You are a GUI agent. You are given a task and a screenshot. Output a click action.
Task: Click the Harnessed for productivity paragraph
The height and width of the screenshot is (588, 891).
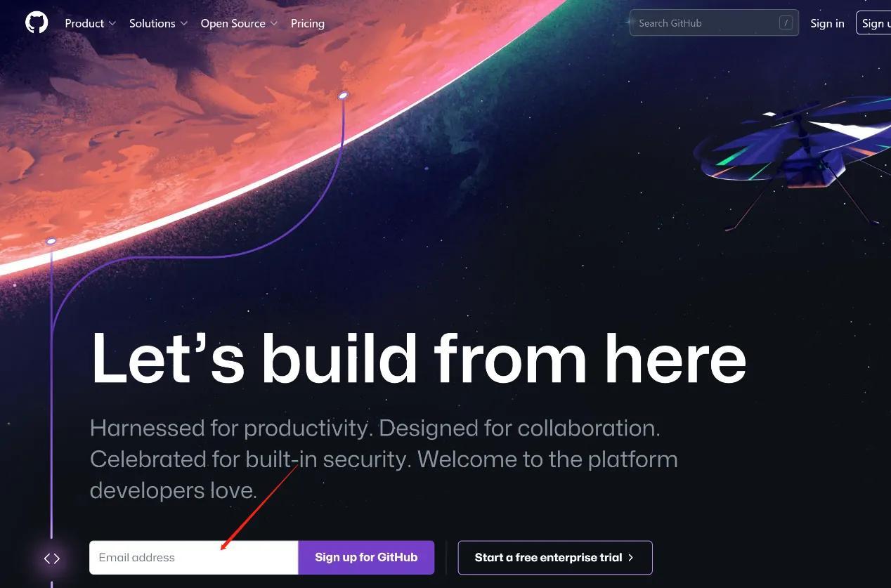[384, 459]
